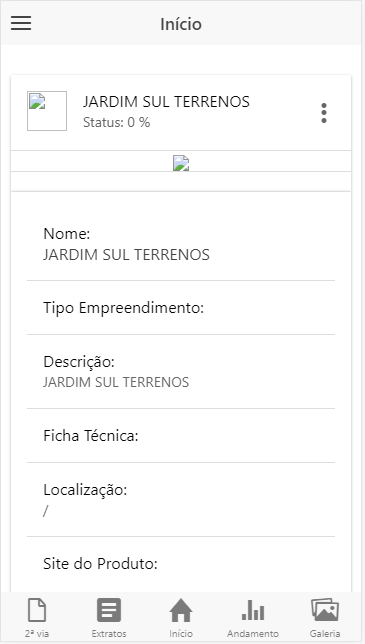Open the Ficha Técnica row

pyautogui.click(x=181, y=436)
